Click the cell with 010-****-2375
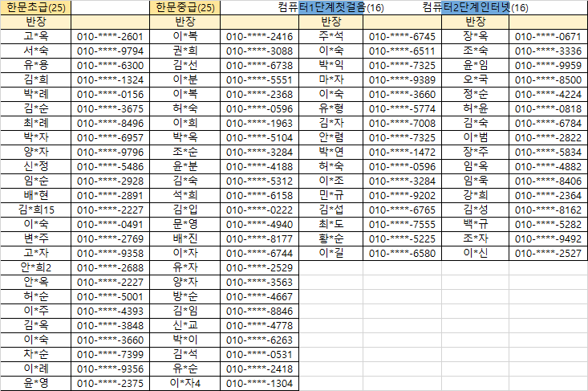The height and width of the screenshot is (391, 588). click(111, 383)
